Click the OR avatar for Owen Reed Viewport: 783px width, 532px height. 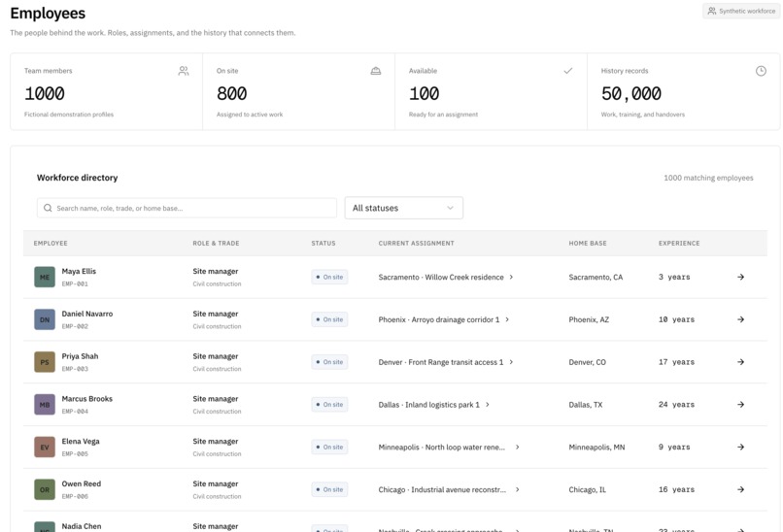pos(45,489)
